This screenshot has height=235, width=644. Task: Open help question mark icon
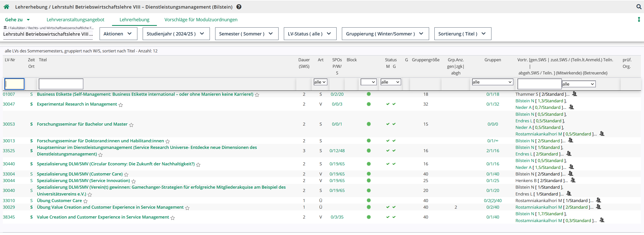click(x=239, y=7)
